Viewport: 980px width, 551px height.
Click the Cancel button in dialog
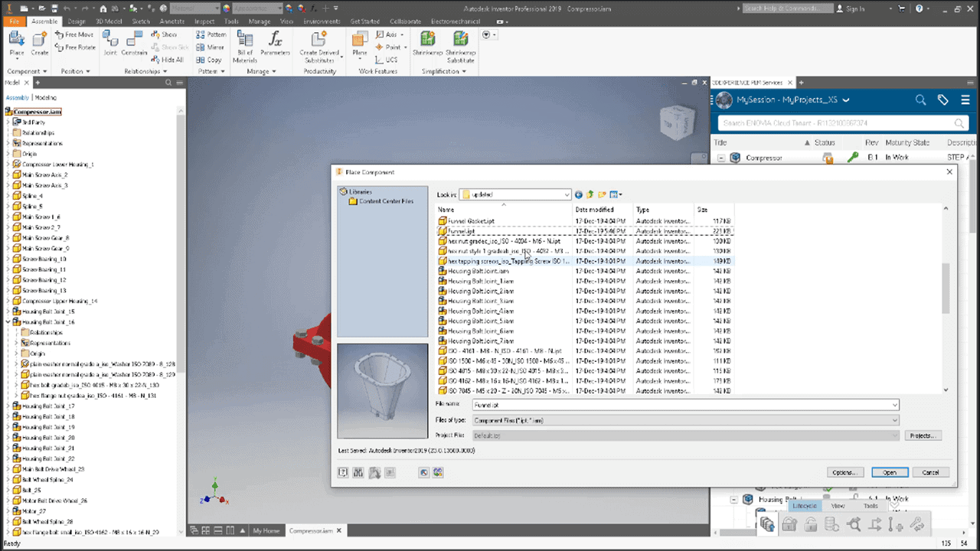tap(931, 472)
